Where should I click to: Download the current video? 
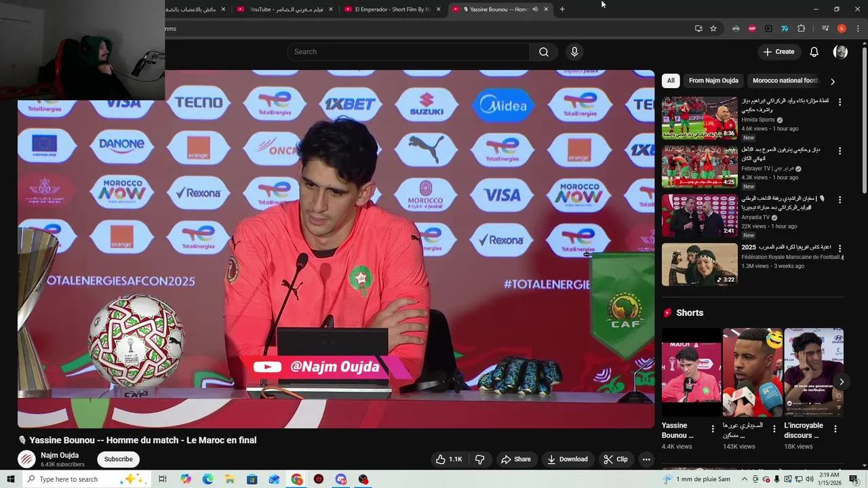[x=568, y=459]
